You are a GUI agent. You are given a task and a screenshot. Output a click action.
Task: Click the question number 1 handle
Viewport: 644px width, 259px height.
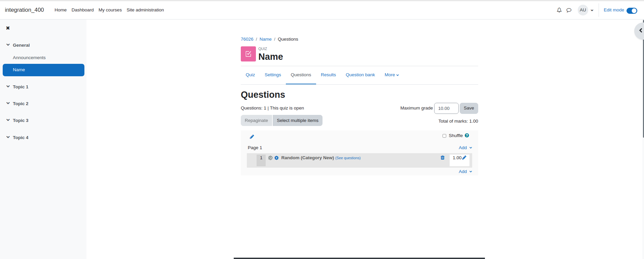(261, 160)
